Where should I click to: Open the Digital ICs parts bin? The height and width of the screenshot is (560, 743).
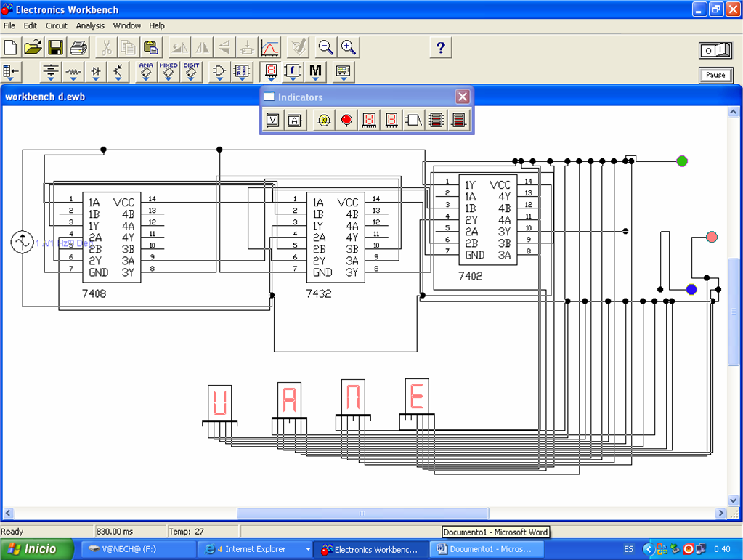pyautogui.click(x=191, y=71)
